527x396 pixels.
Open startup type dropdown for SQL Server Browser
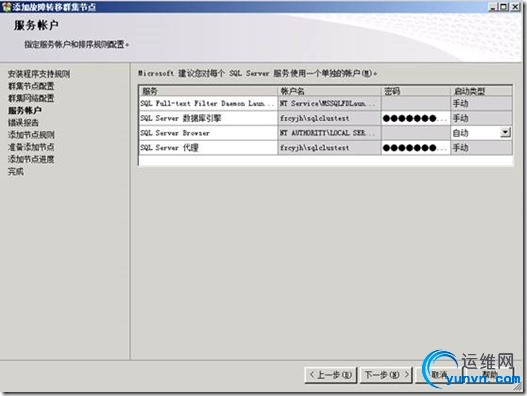pyautogui.click(x=505, y=133)
